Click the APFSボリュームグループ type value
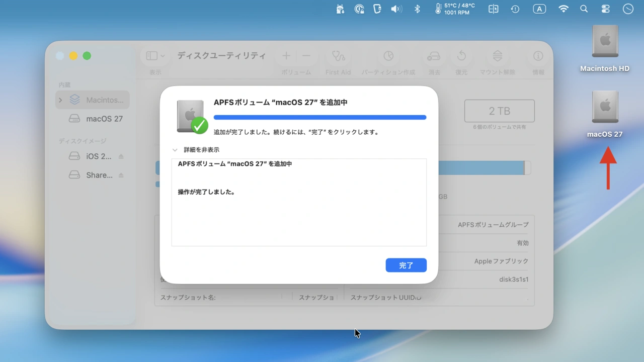Image resolution: width=644 pixels, height=362 pixels. tap(493, 225)
